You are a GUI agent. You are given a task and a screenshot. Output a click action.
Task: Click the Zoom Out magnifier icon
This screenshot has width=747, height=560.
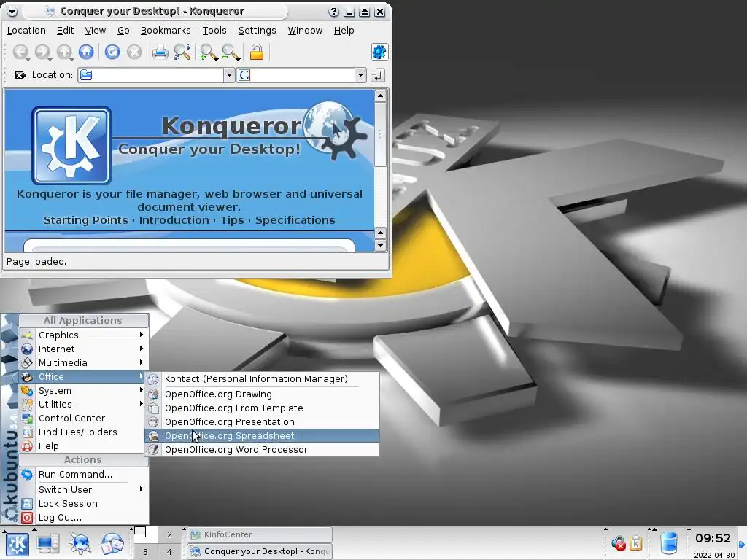tap(231, 52)
